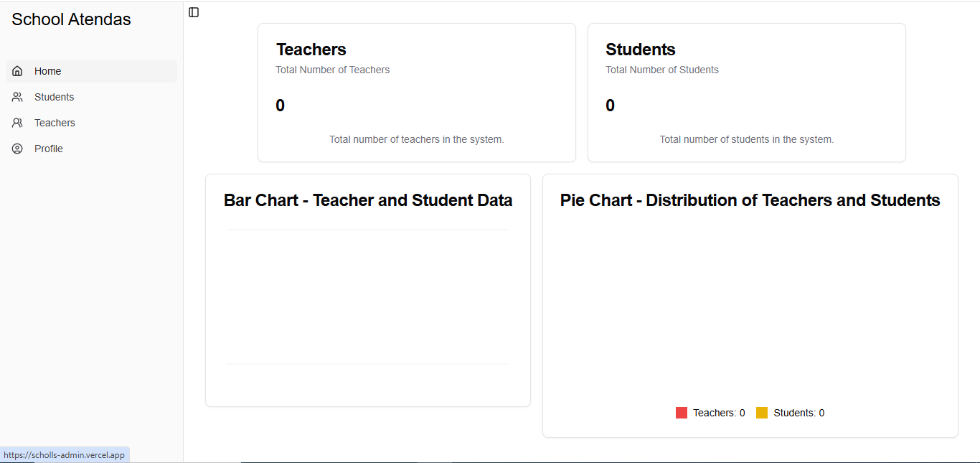Click the Students: 0 legend label
This screenshot has width=980, height=463.
799,412
